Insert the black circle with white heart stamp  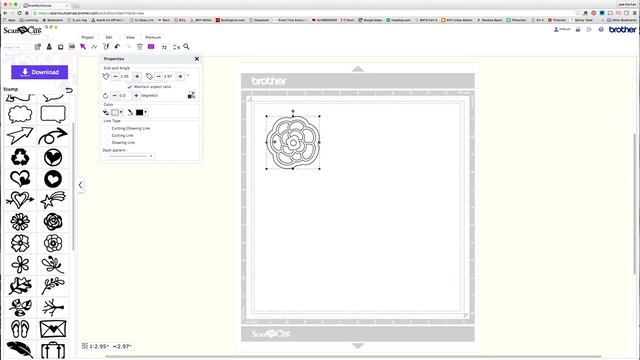(53, 157)
